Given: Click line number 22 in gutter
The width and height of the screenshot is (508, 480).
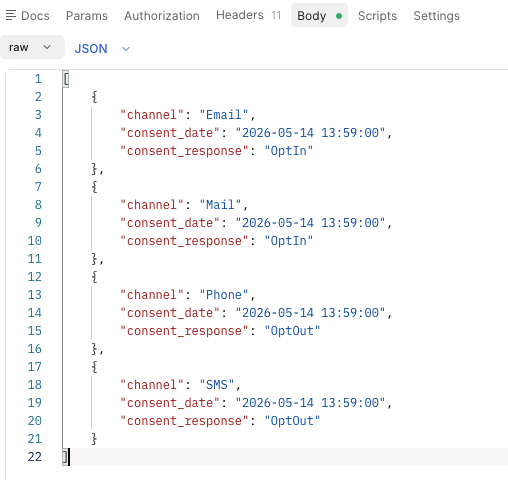Looking at the screenshot, I should point(35,457).
